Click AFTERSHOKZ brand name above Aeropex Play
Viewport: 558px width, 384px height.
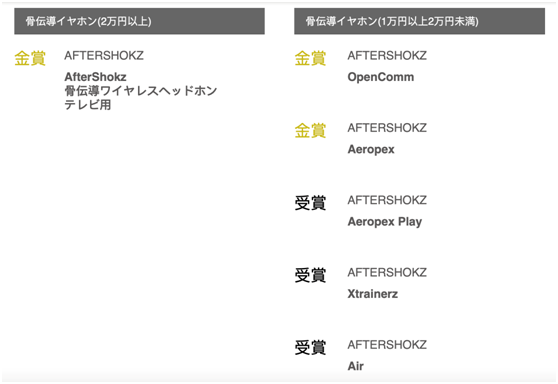(387, 200)
